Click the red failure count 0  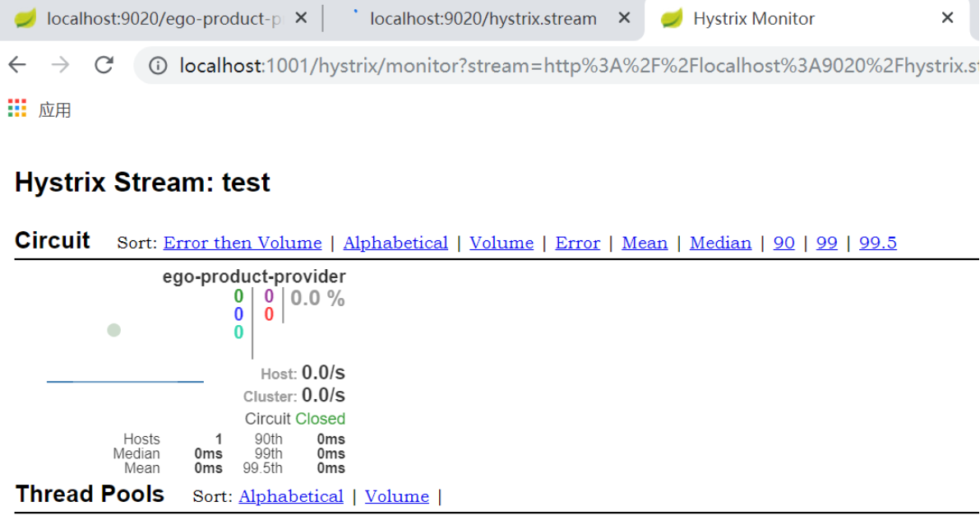coord(269,314)
